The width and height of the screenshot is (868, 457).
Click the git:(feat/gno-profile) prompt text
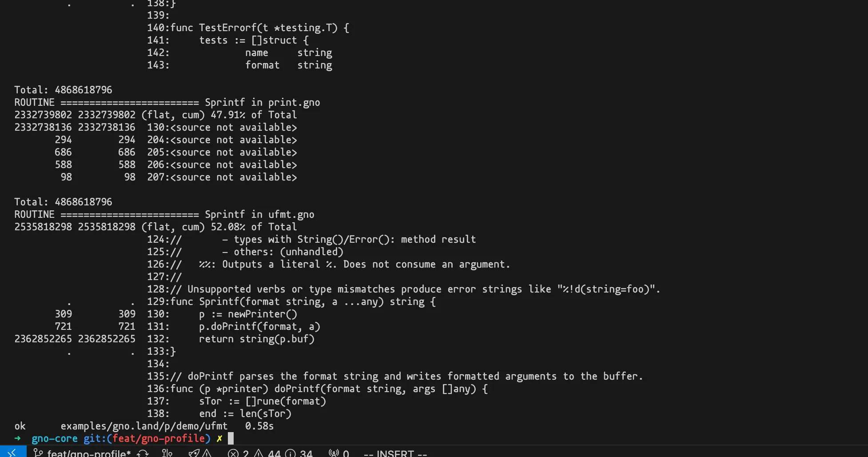147,438
